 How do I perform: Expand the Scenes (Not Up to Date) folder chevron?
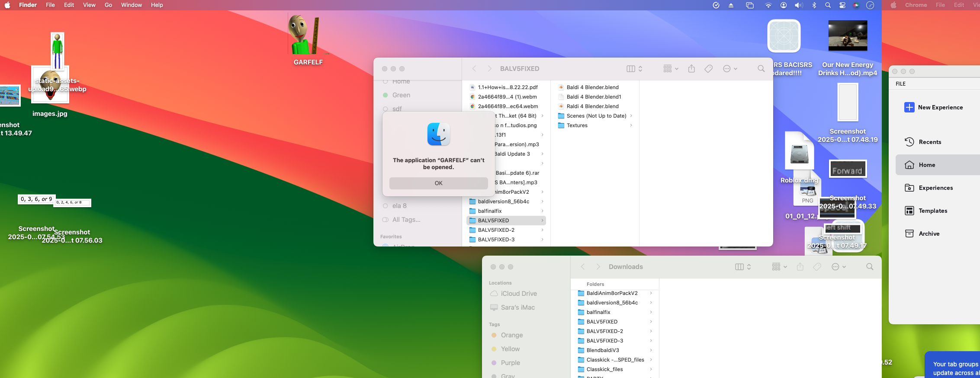(631, 116)
